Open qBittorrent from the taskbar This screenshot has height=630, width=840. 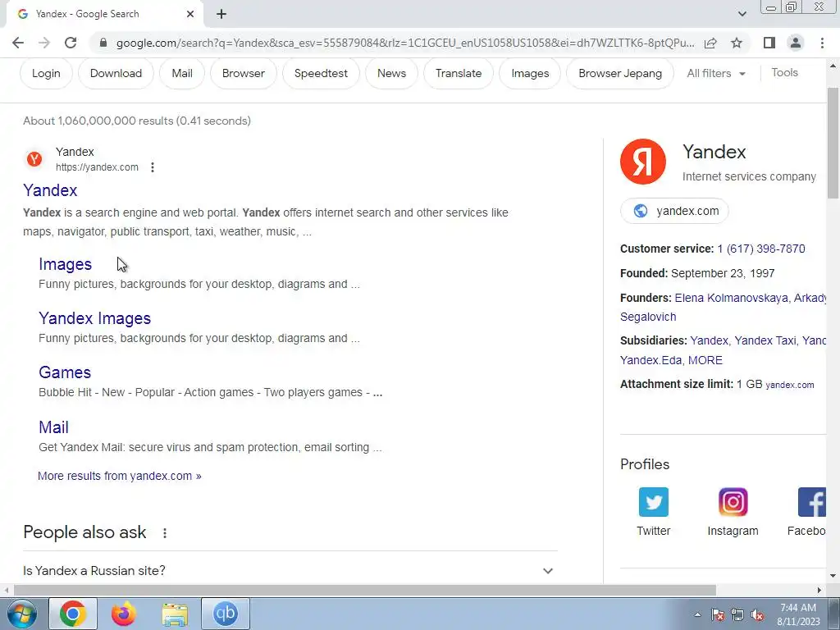[x=226, y=614]
